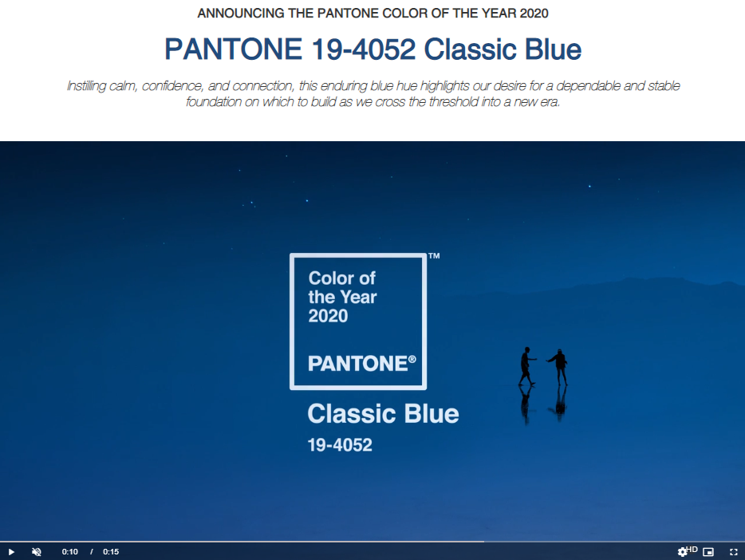Open video quality settings gear
Image resolution: width=745 pixels, height=560 pixels.
click(682, 551)
